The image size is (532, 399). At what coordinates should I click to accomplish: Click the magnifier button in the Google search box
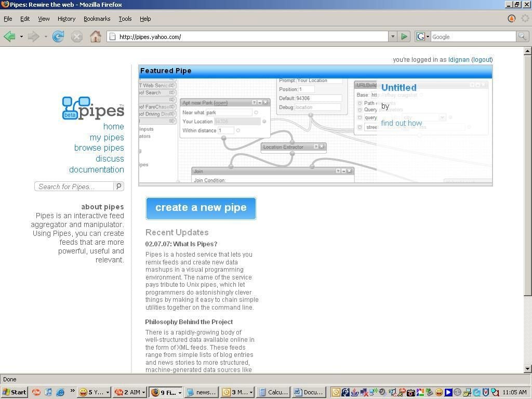(x=522, y=36)
